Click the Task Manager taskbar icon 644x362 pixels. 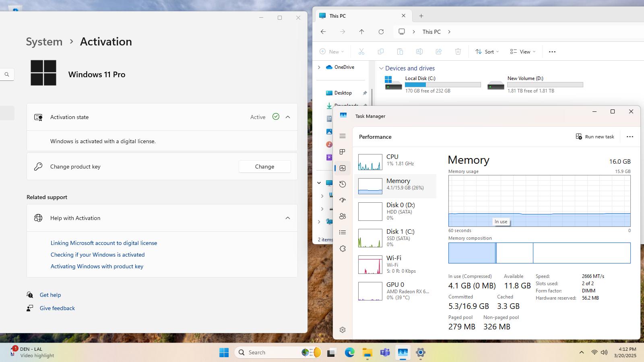pos(403,353)
